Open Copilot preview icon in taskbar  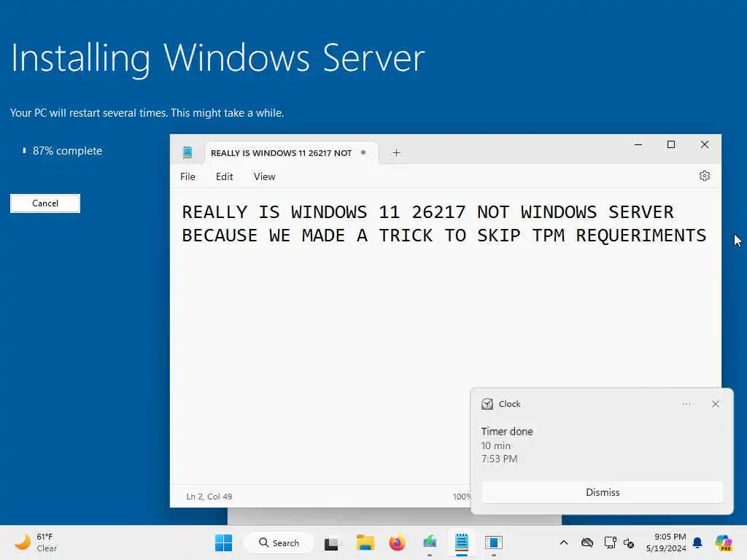[723, 542]
